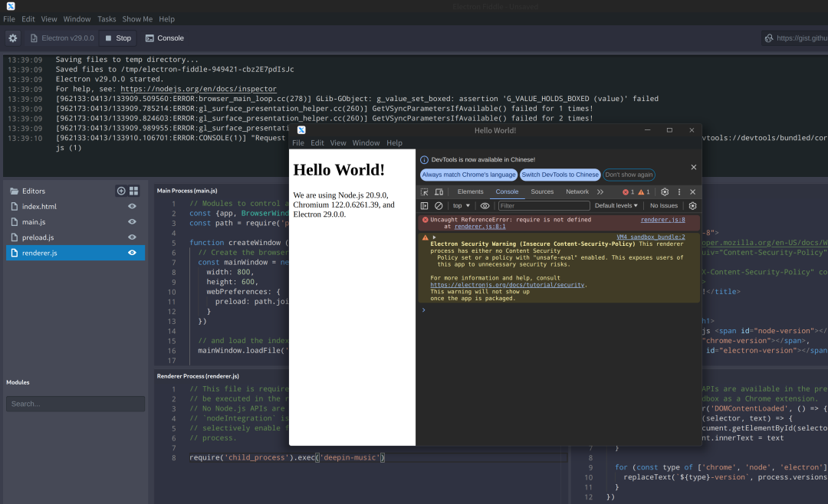Toggle visibility of index.html editor

coord(132,206)
